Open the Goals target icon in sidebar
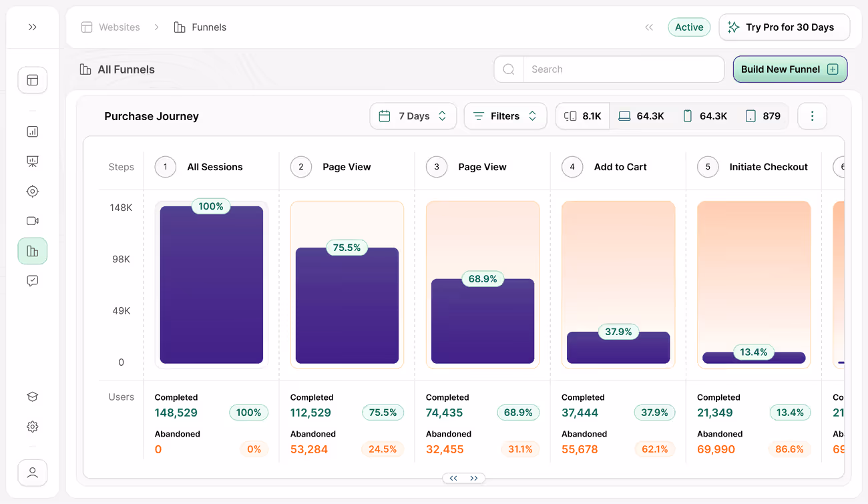The width and height of the screenshot is (868, 504). coord(32,191)
